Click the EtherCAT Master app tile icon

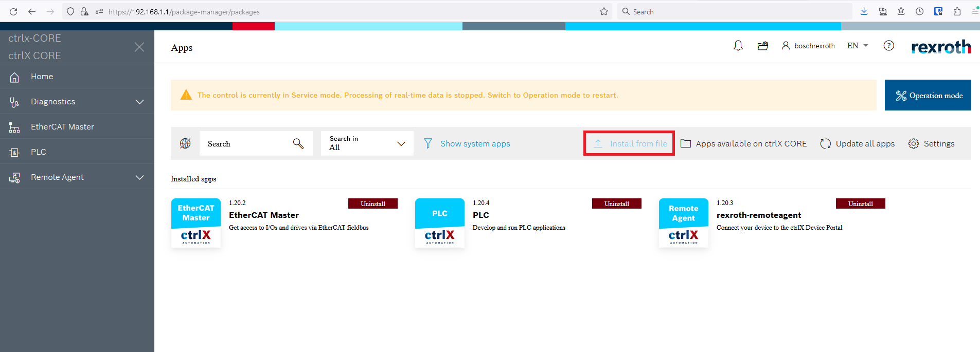click(196, 223)
